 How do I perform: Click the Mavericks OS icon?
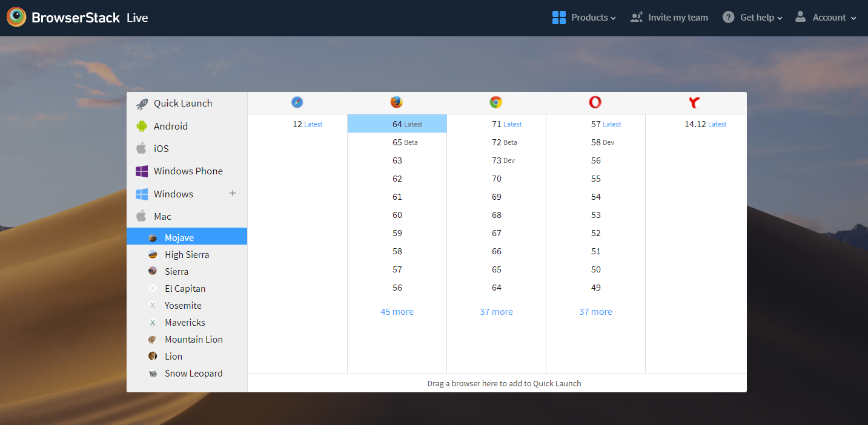pos(153,323)
